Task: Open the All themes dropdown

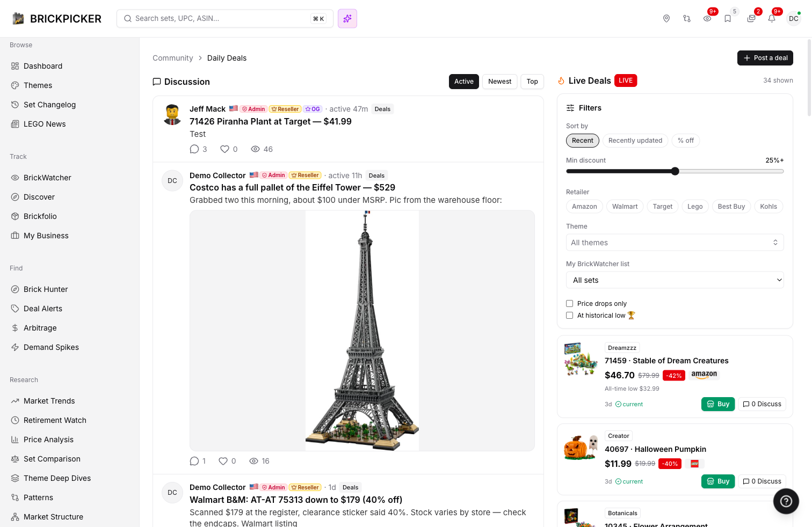Action: pos(675,243)
